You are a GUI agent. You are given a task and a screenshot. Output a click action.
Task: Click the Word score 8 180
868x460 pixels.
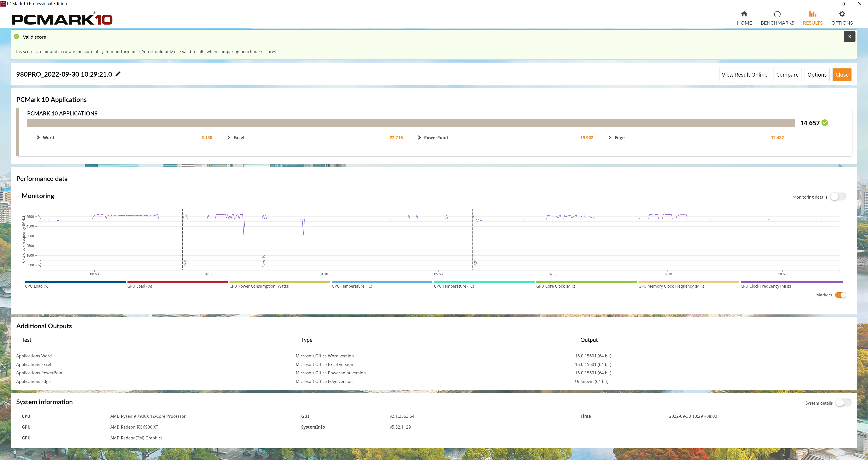(207, 137)
